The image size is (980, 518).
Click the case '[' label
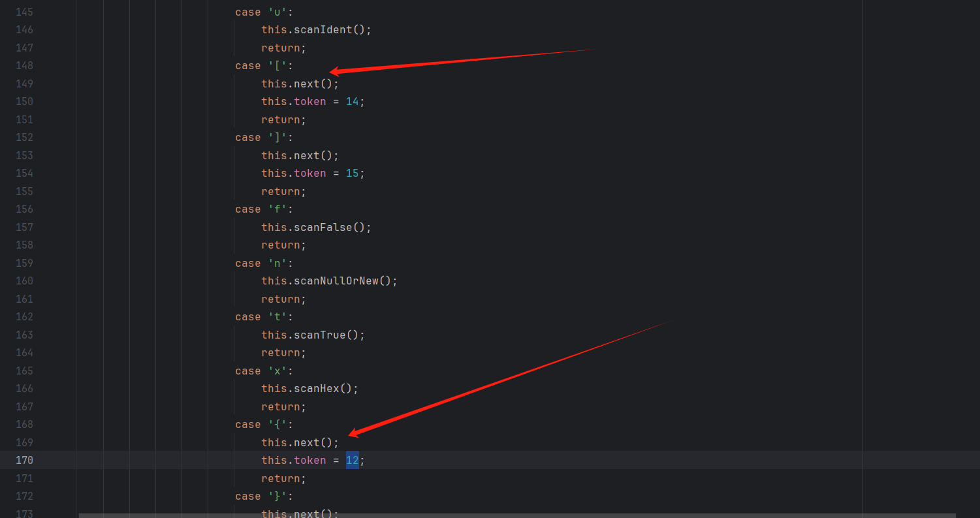[264, 65]
